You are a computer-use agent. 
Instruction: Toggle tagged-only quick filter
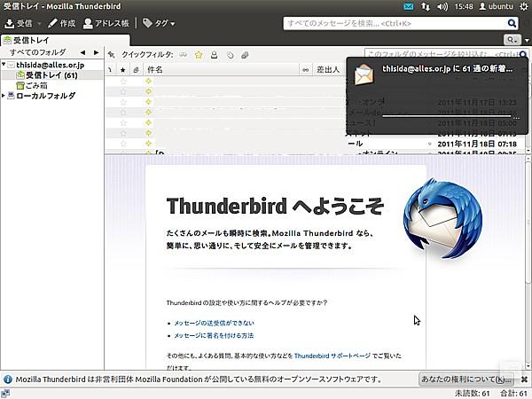click(230, 55)
